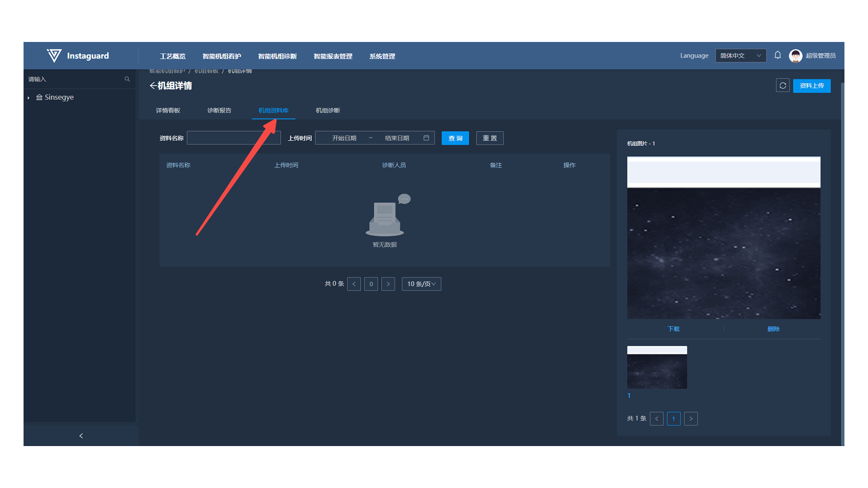The height and width of the screenshot is (488, 868).
Task: Open the notification bell
Action: pos(778,55)
